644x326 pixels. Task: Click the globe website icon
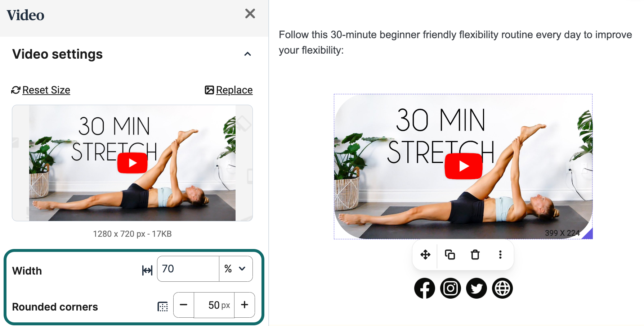pos(502,288)
